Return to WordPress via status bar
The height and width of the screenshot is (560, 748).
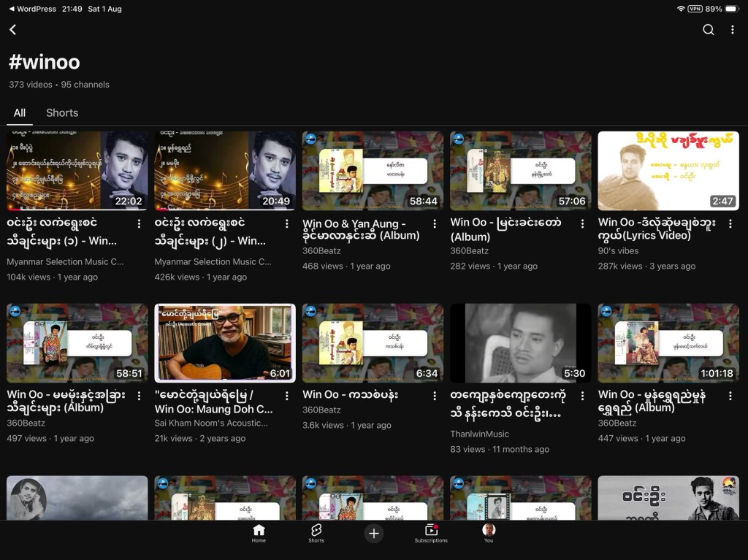pos(32,9)
